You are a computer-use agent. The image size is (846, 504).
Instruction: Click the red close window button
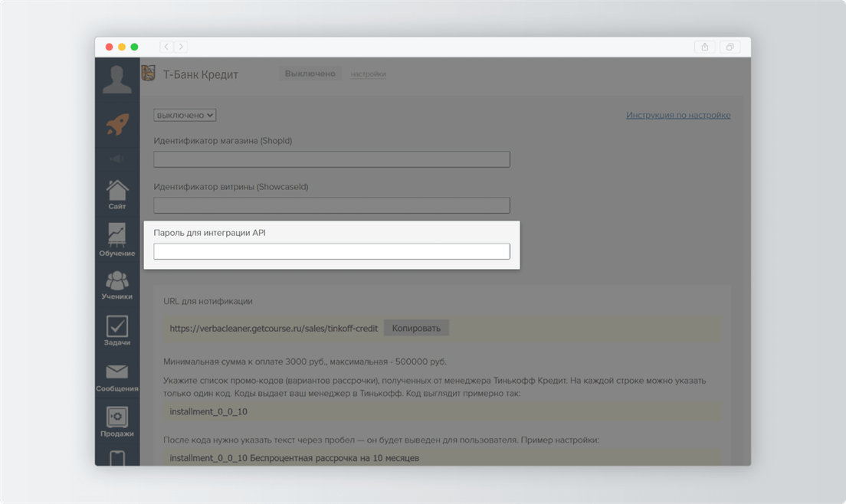click(x=109, y=47)
